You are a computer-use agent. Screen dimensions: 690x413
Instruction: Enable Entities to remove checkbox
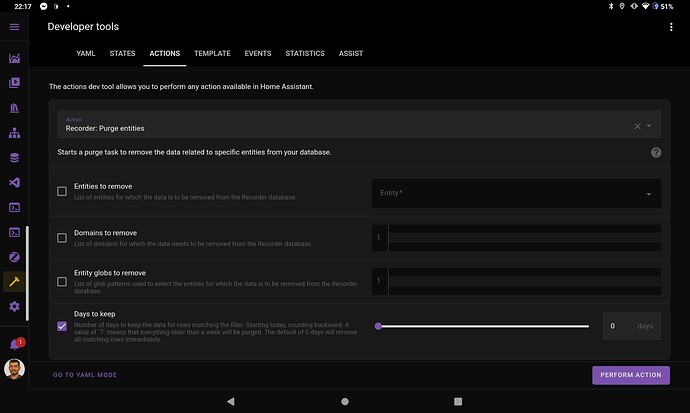point(62,191)
